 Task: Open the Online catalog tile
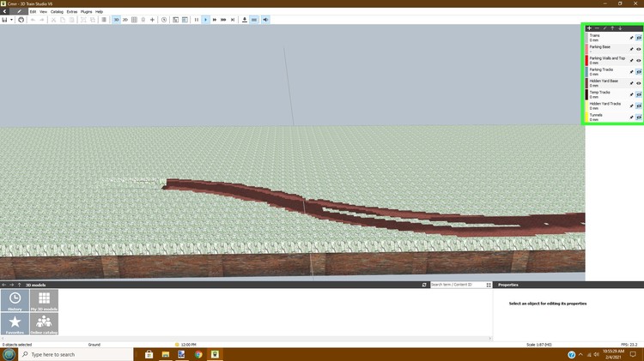coord(44,323)
